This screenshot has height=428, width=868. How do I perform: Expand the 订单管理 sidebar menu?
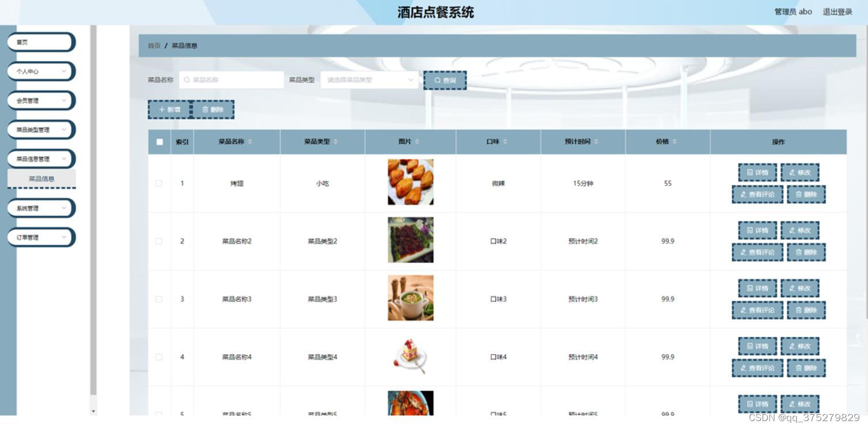[40, 237]
